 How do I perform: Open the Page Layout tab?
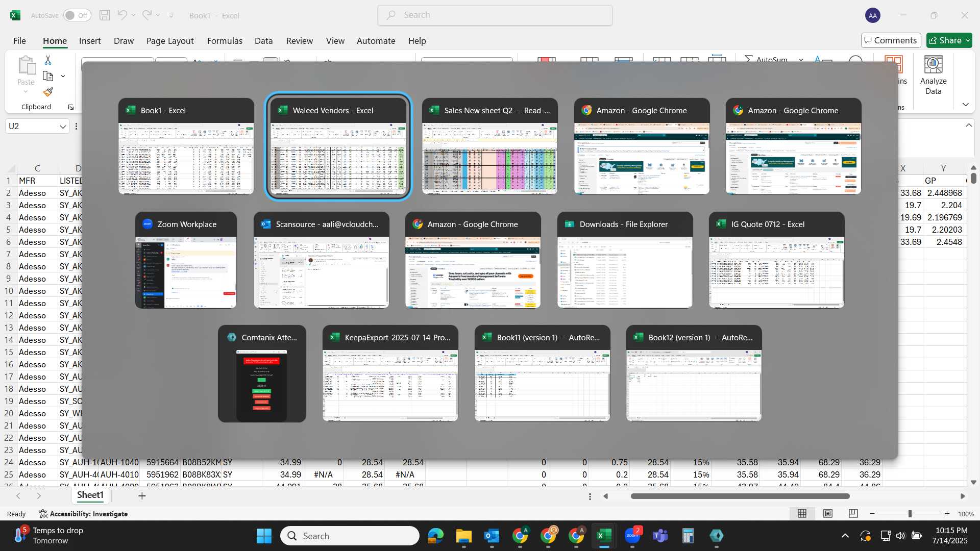tap(170, 41)
